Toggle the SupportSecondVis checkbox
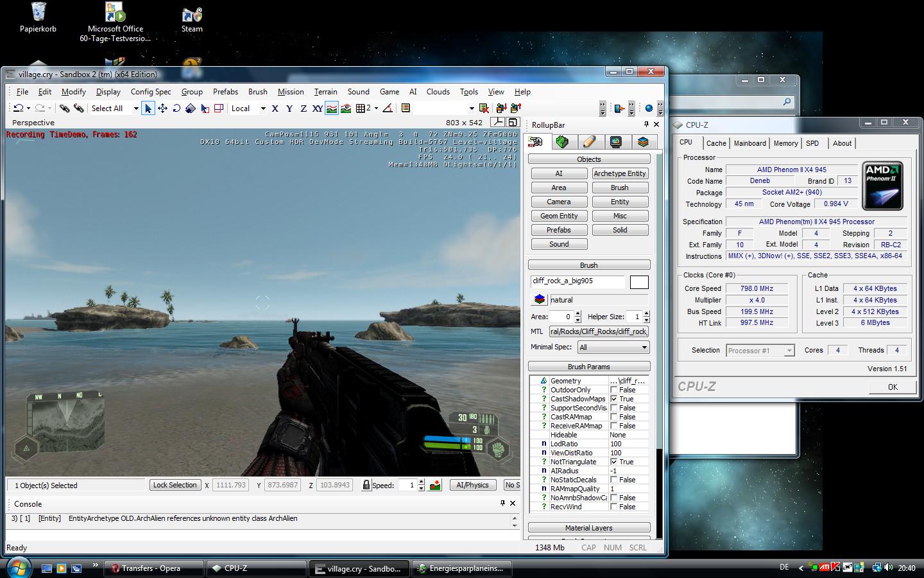 click(x=613, y=408)
